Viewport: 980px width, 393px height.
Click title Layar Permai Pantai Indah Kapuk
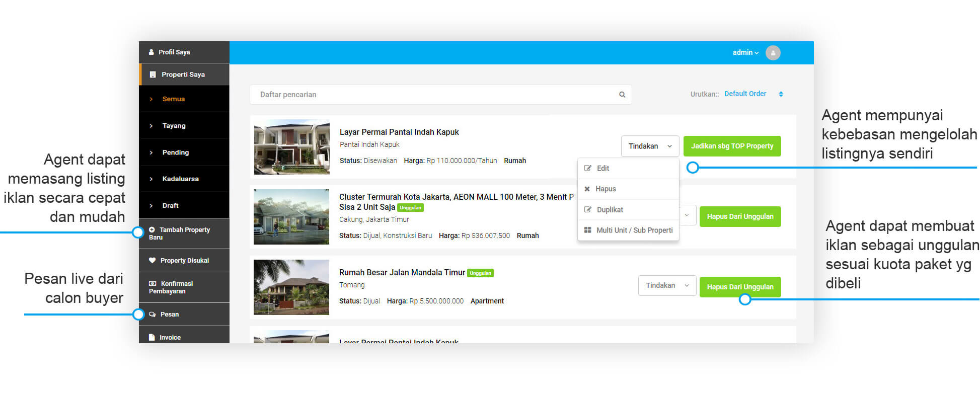(x=399, y=132)
